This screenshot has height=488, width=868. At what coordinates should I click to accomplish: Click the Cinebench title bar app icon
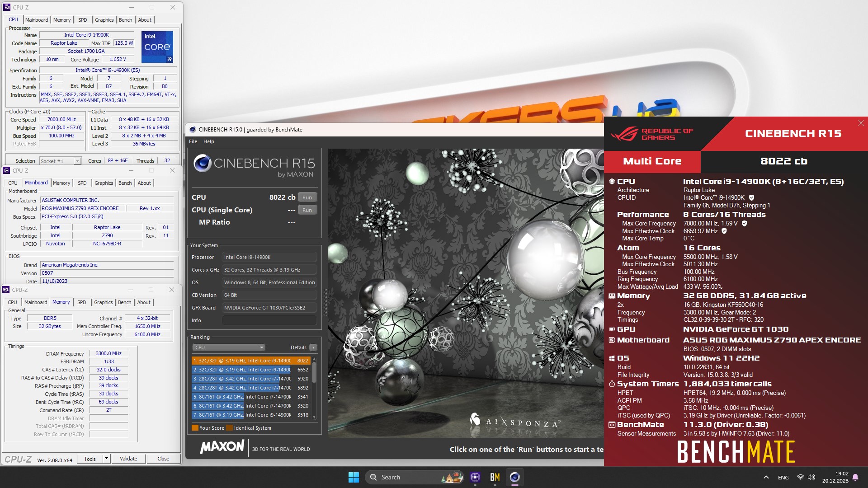(x=193, y=130)
